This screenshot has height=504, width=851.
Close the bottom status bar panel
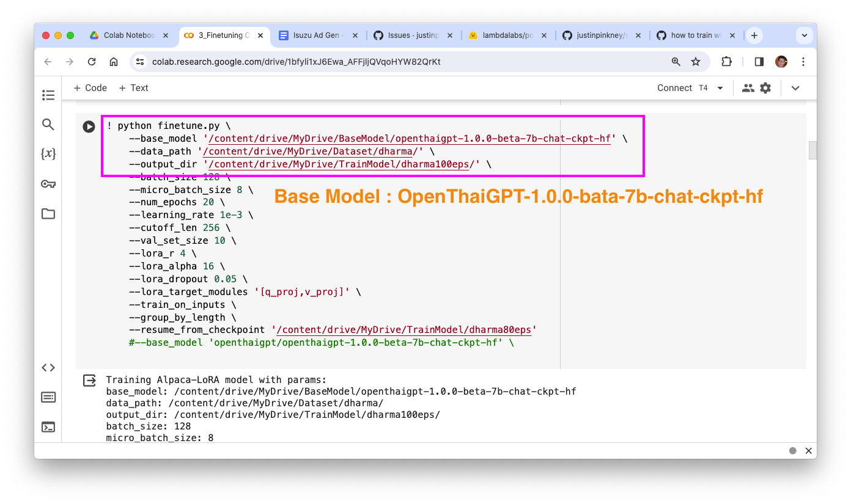[x=808, y=451]
